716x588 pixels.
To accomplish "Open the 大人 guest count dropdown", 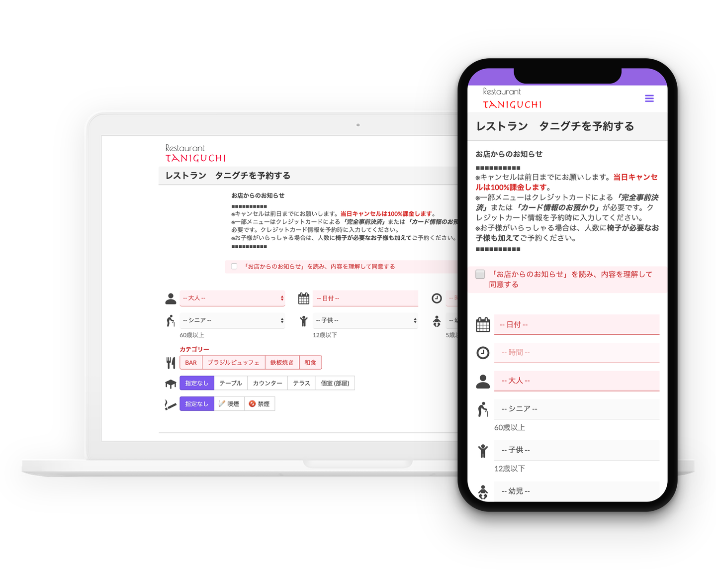I will point(232,298).
